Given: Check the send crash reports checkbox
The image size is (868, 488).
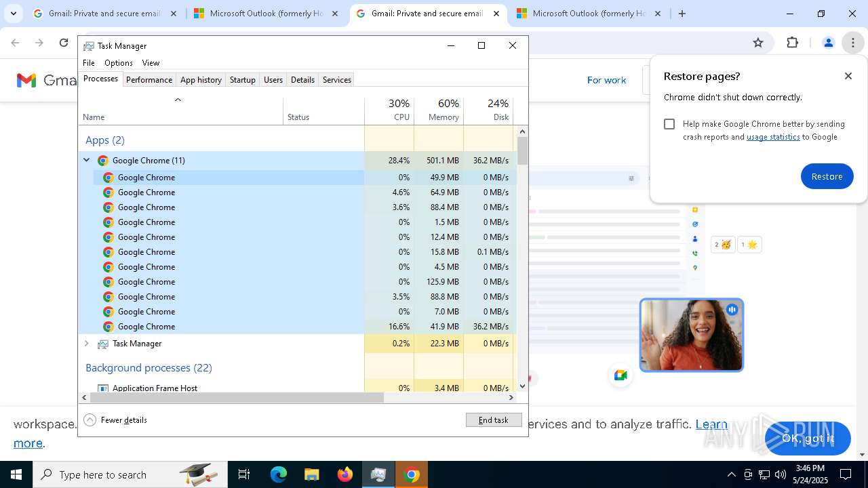Looking at the screenshot, I should (x=669, y=124).
